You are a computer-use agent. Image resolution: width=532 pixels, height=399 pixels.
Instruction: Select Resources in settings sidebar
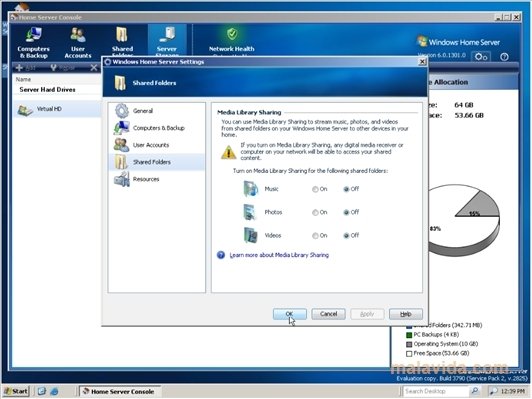tap(157, 179)
